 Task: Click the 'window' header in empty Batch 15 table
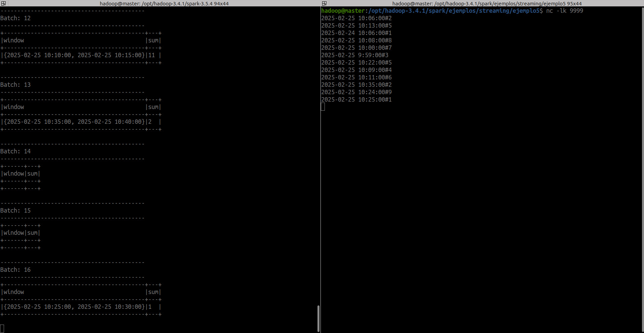point(14,233)
